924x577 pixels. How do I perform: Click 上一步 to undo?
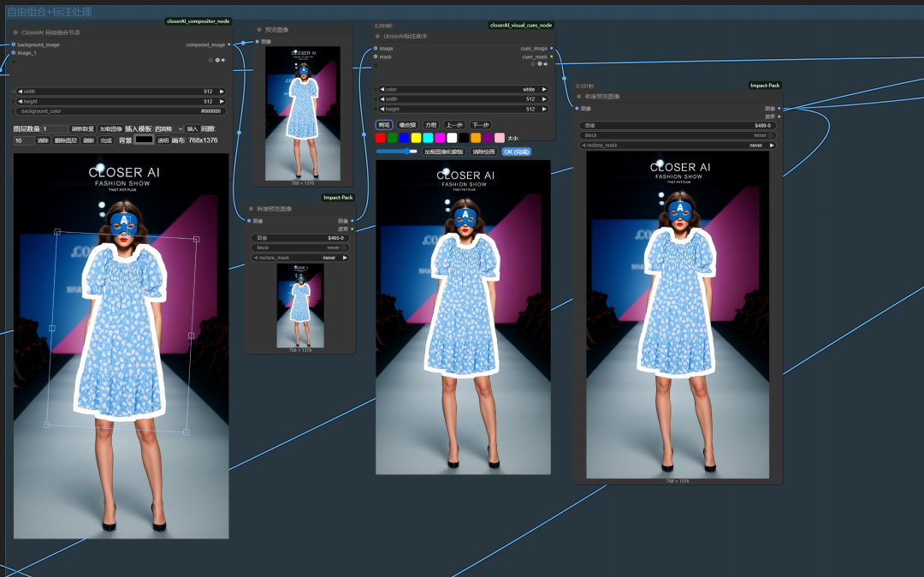[454, 125]
